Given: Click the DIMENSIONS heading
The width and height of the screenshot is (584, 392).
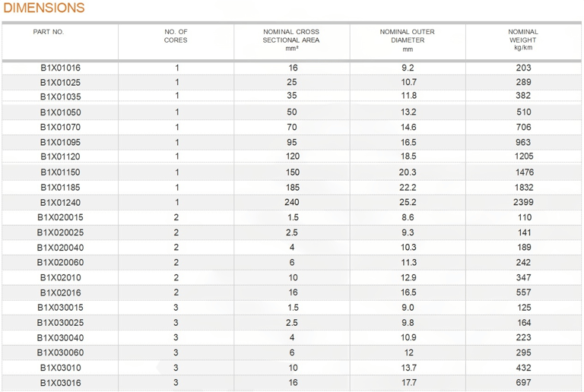Looking at the screenshot, I should (x=44, y=8).
